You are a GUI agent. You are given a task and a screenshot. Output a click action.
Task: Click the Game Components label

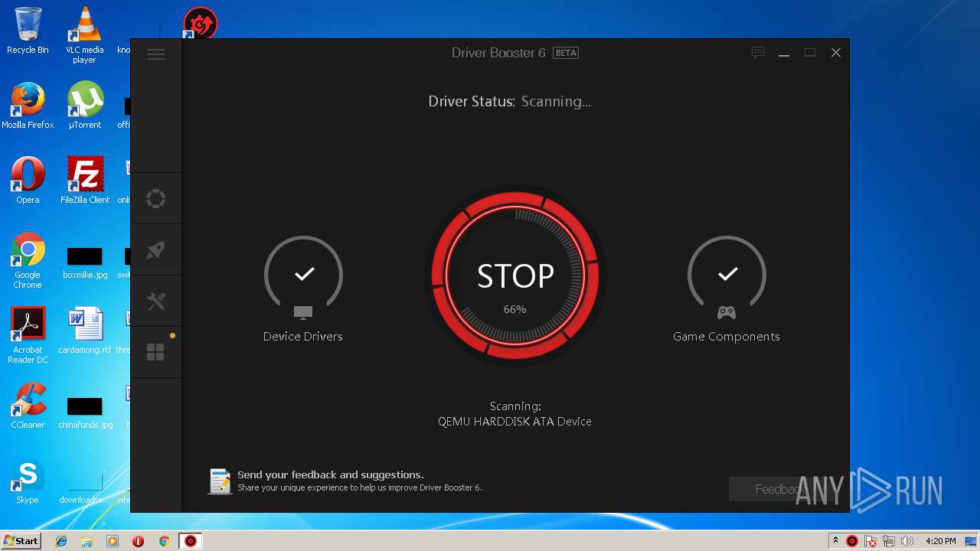tap(727, 337)
